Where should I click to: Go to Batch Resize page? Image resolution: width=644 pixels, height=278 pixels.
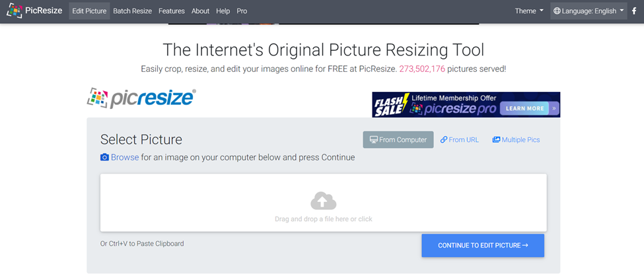pos(132,11)
